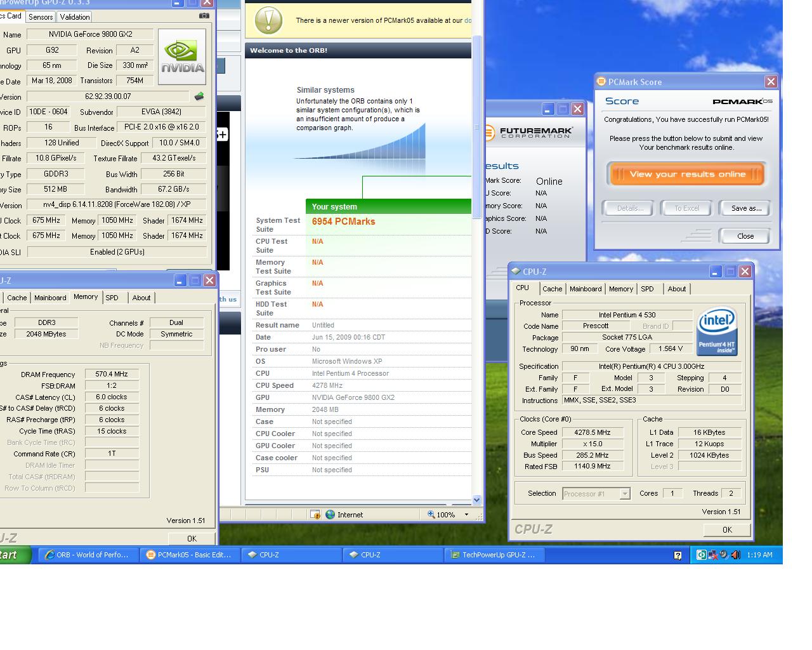Open ORB - World of Performance taskbar button
This screenshot has width=812, height=650.
coord(89,555)
